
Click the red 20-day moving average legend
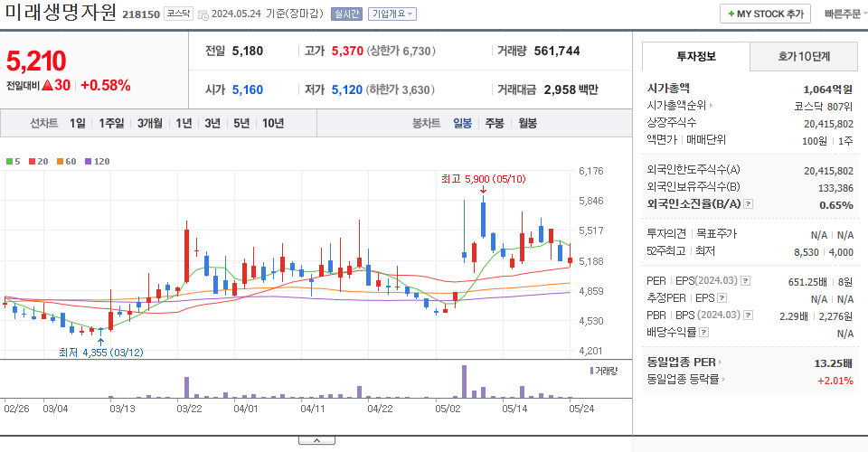pyautogui.click(x=39, y=162)
